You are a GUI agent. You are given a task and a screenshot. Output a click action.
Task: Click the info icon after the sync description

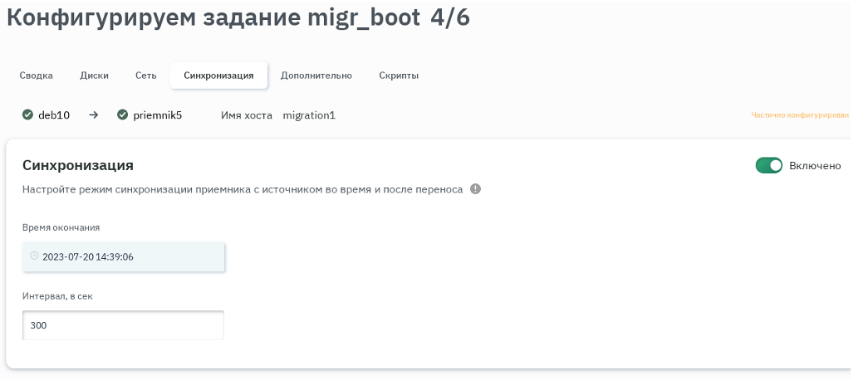pyautogui.click(x=475, y=189)
